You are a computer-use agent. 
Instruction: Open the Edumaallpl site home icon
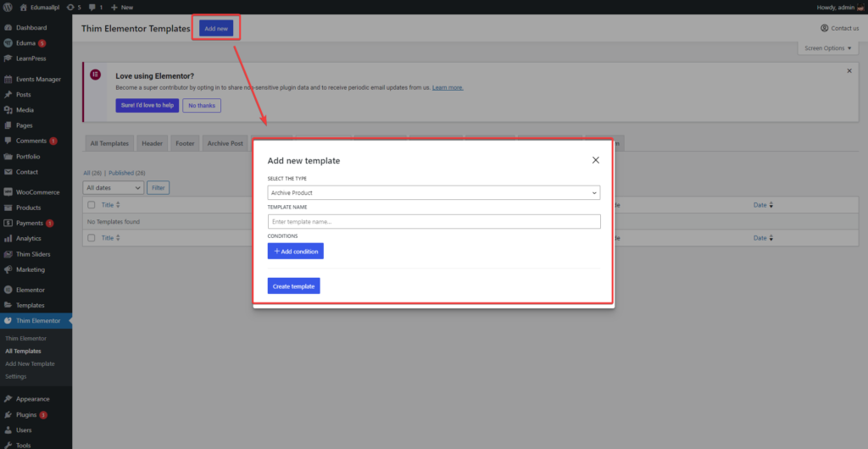click(x=23, y=7)
